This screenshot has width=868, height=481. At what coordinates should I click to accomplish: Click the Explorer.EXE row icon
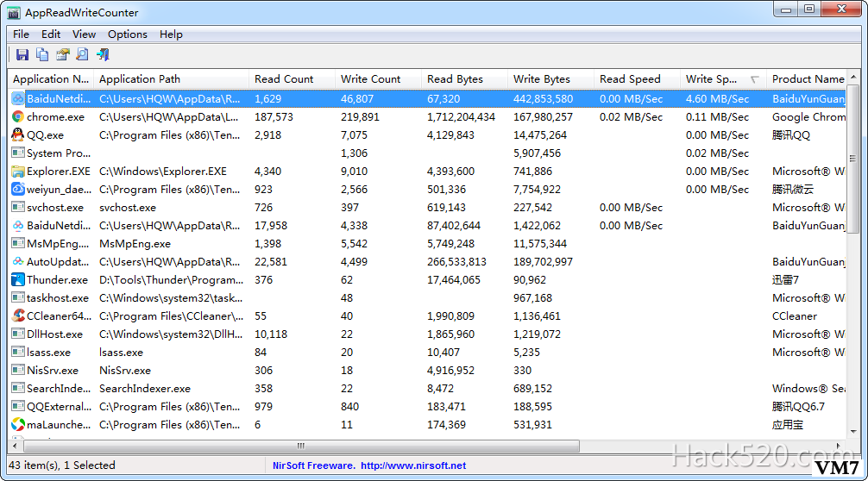[18, 171]
